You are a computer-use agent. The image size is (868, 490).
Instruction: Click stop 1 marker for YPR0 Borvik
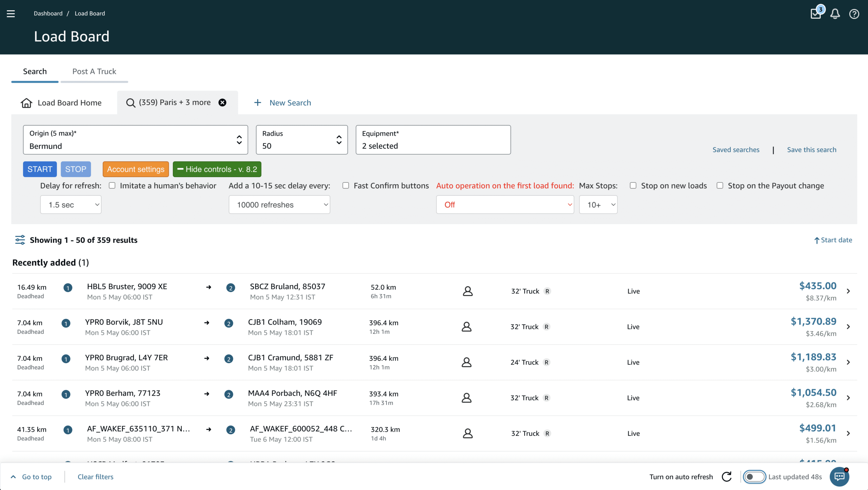click(66, 324)
